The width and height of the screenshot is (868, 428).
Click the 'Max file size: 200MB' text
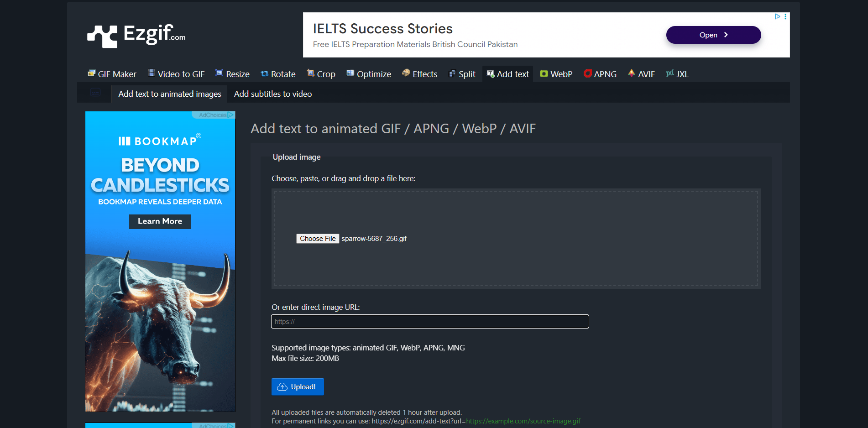[305, 358]
